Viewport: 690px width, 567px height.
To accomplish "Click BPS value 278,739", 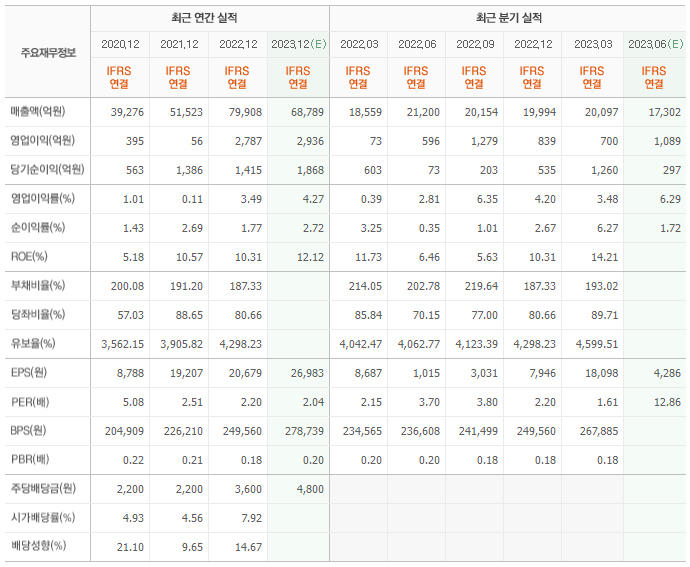I will tap(304, 431).
